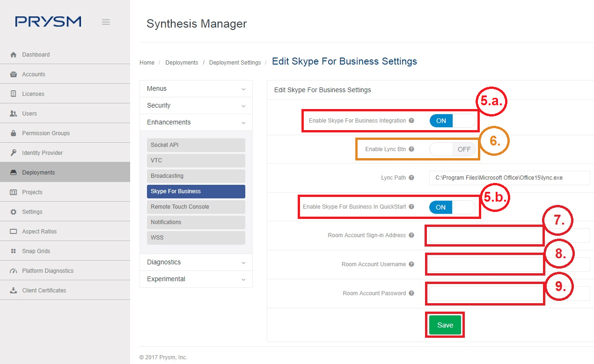The width and height of the screenshot is (594, 364).
Task: Click the Client Certificates download icon
Action: pyautogui.click(x=13, y=291)
